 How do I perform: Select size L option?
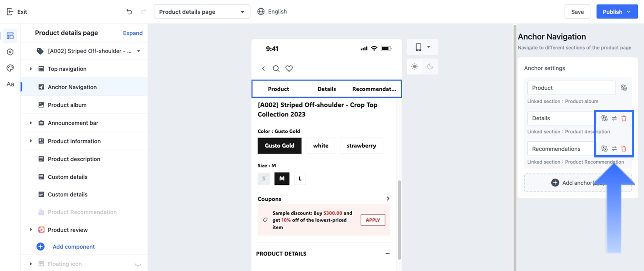300,179
